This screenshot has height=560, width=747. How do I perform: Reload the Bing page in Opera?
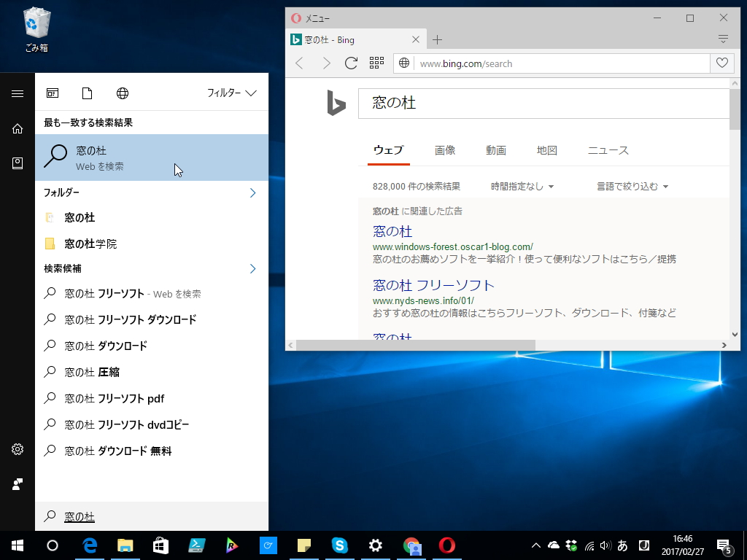pyautogui.click(x=351, y=63)
